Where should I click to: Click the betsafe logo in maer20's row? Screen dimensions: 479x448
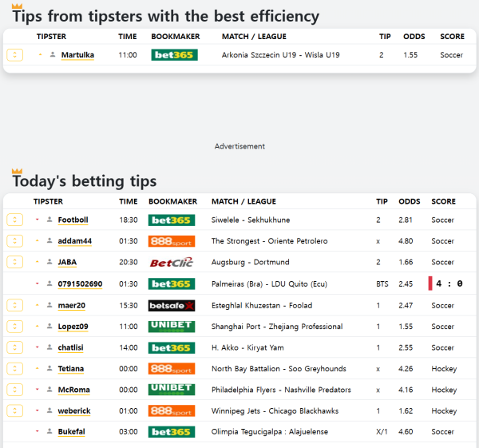coord(171,305)
